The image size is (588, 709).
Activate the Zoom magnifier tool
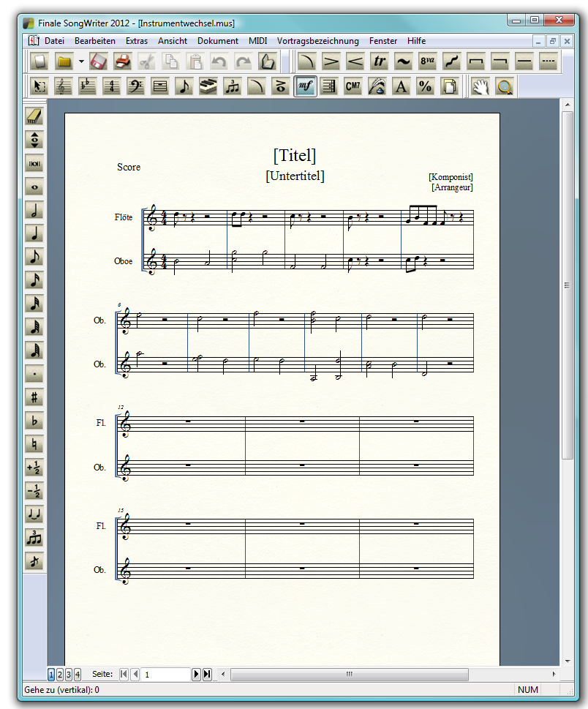[x=505, y=86]
